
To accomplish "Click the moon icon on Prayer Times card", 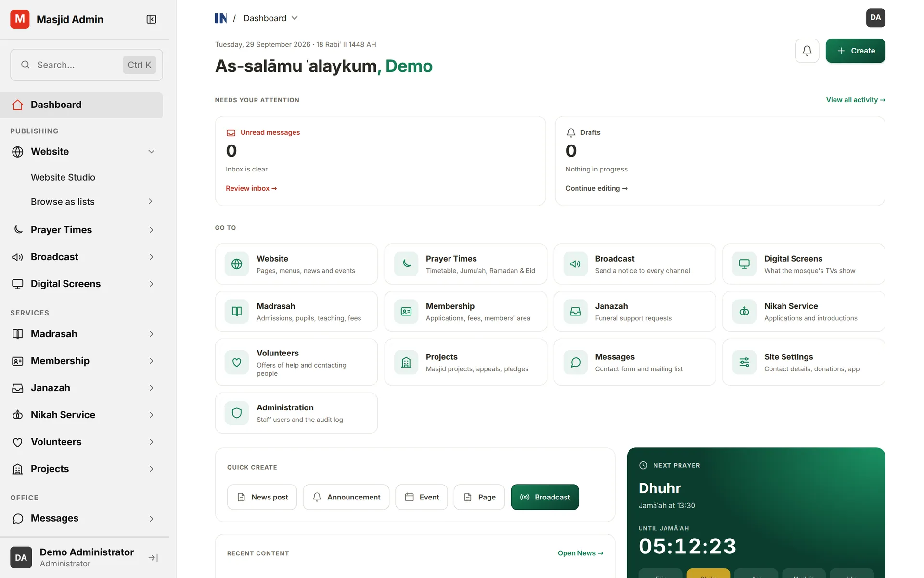I will point(406,264).
